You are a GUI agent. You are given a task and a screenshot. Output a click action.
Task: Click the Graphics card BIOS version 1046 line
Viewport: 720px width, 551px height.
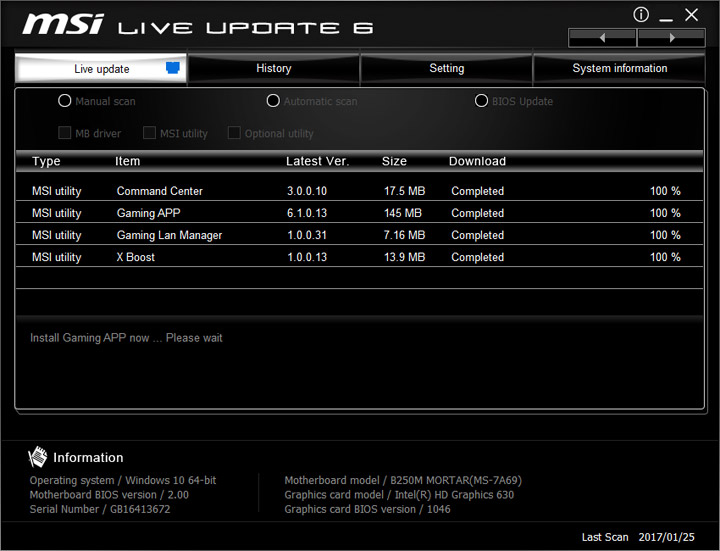367,509
